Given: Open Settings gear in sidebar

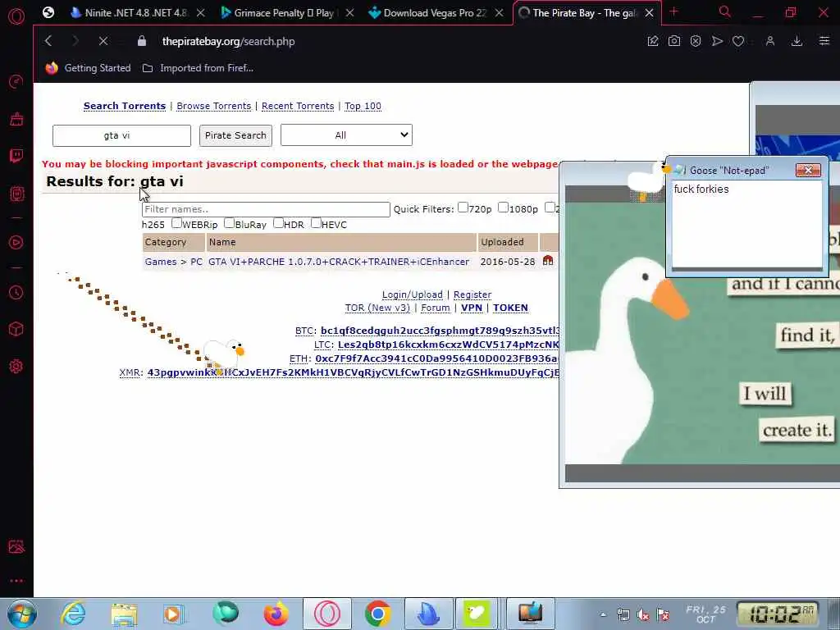Looking at the screenshot, I should pyautogui.click(x=16, y=367).
